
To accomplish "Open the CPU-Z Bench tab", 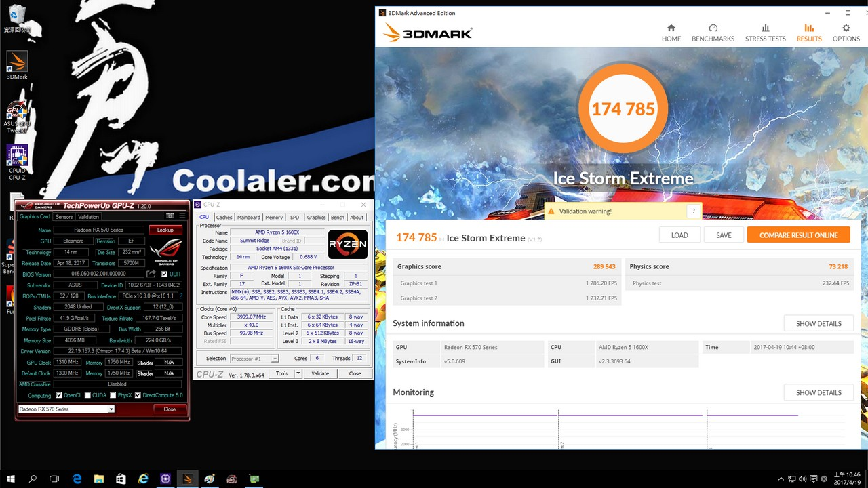I will [x=337, y=218].
